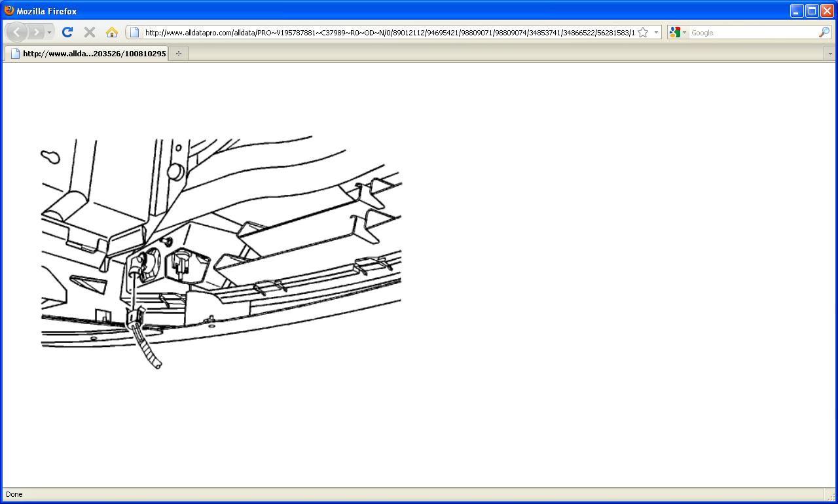The height and width of the screenshot is (504, 838).
Task: Click the Stop loading X icon
Action: point(90,32)
